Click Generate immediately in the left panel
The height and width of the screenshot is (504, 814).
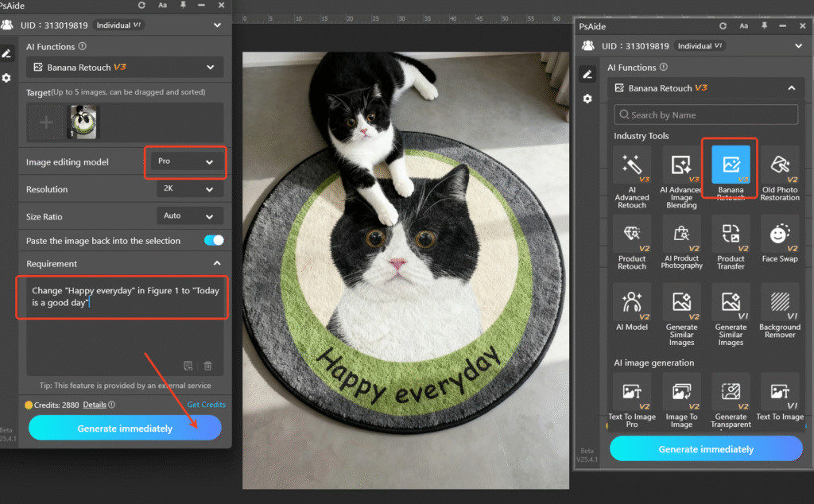(125, 428)
